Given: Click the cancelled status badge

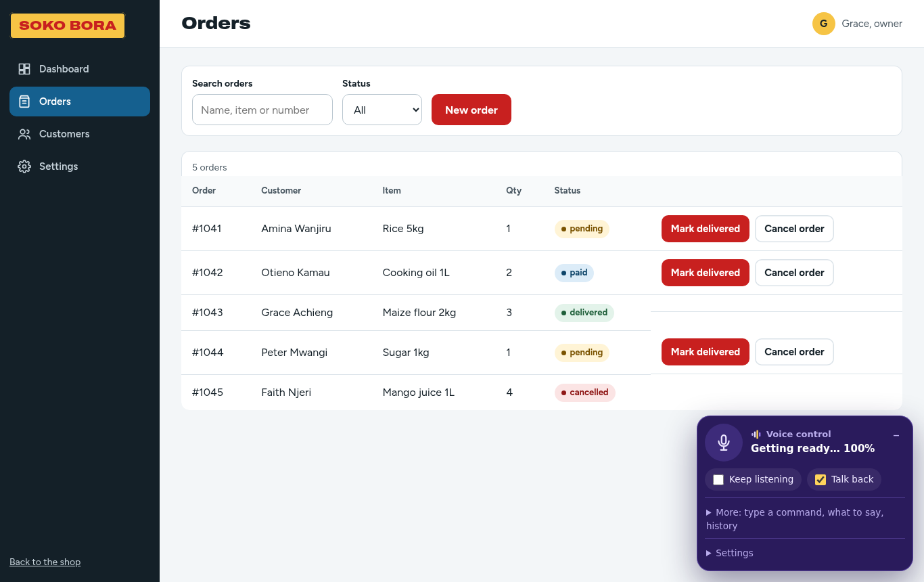Looking at the screenshot, I should point(585,393).
